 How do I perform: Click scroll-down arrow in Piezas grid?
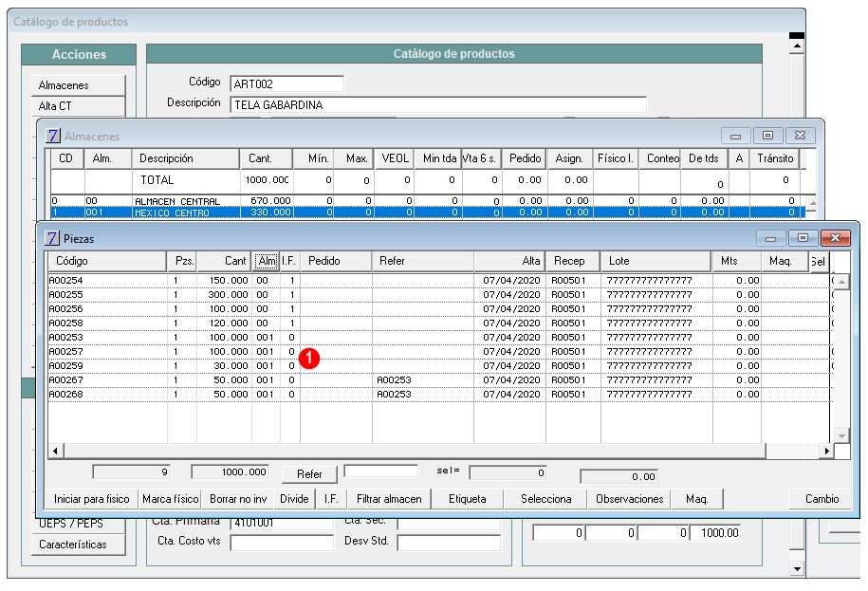(842, 436)
